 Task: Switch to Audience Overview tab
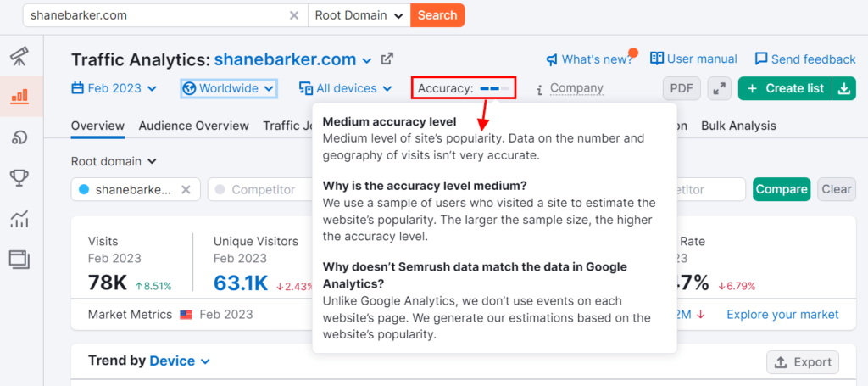point(193,126)
